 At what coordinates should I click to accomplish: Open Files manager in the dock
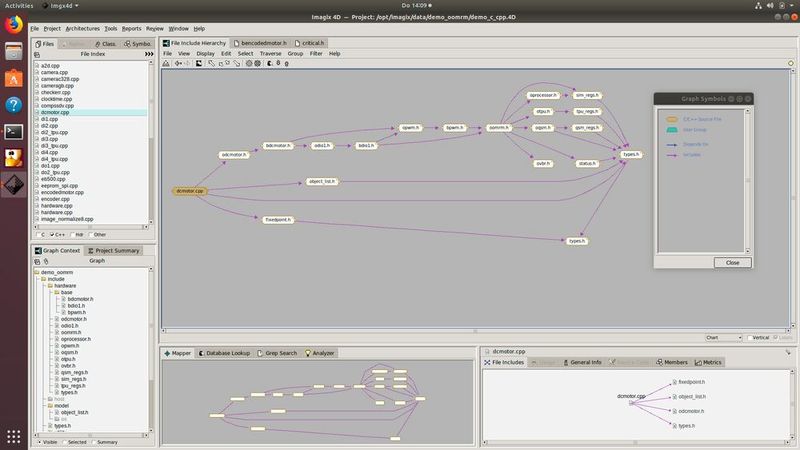(x=14, y=51)
